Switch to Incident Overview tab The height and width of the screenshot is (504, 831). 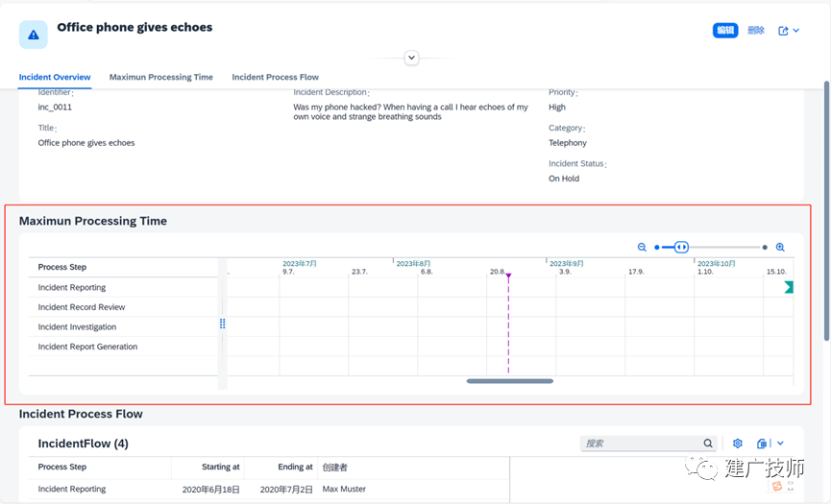point(55,78)
